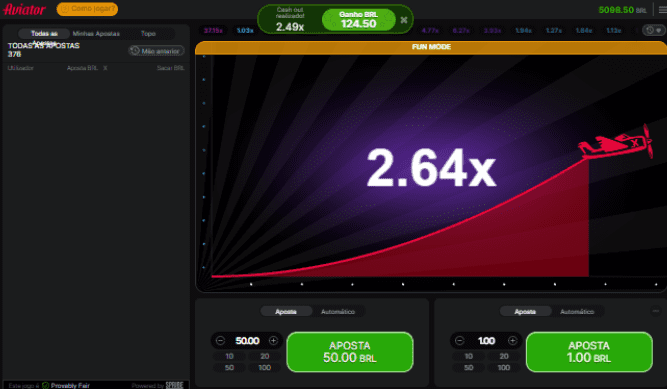Open round history dropdown button
Image resolution: width=667 pixels, height=389 pixels.
pyautogui.click(x=653, y=30)
